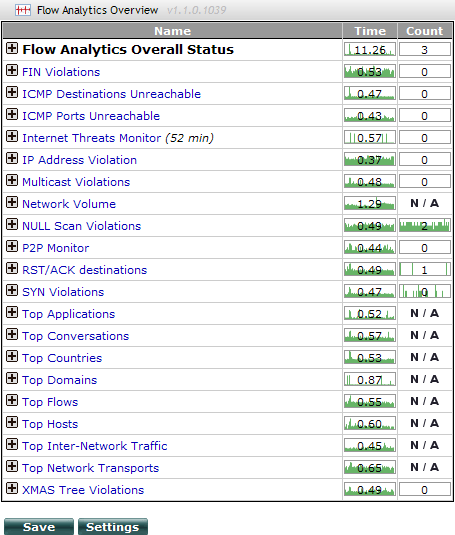Expand the NULL Scan Violations entry
The image size is (455, 535).
[x=12, y=224]
